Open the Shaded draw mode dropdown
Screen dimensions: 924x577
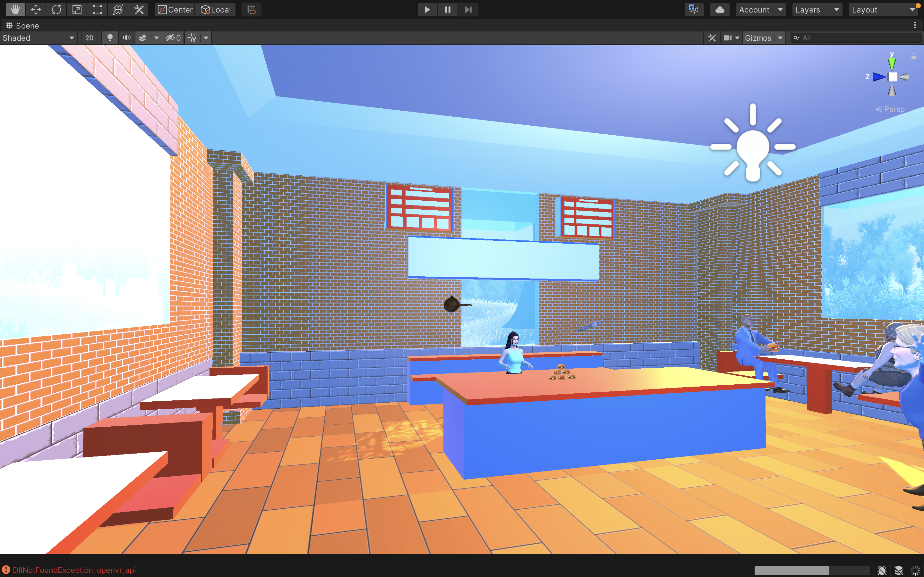pyautogui.click(x=38, y=38)
